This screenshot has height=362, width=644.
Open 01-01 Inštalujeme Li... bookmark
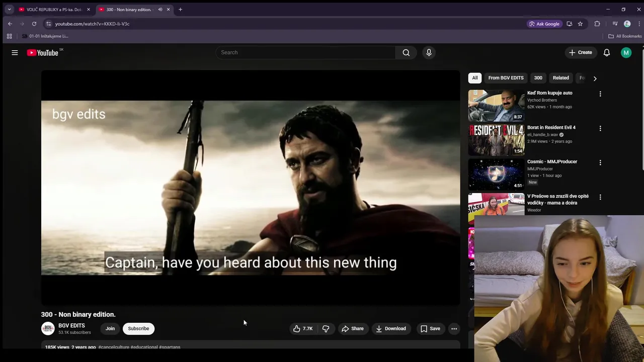coord(45,36)
